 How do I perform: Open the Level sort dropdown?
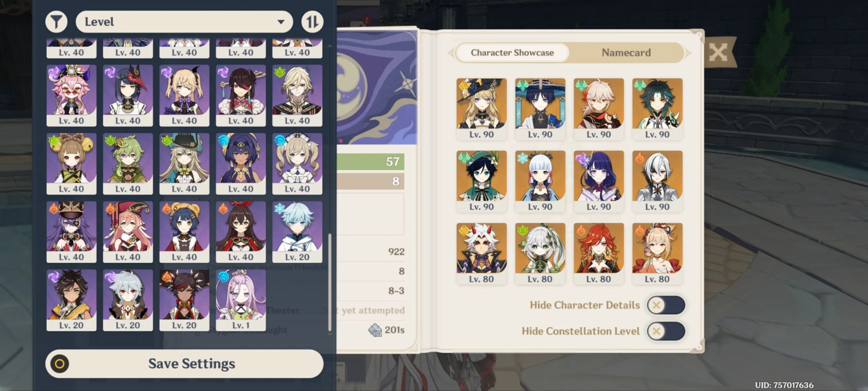[184, 22]
